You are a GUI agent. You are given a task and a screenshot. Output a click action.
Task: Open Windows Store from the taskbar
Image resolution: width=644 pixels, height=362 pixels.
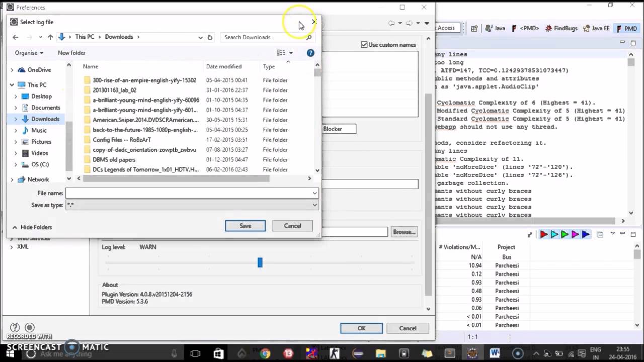tap(218, 353)
